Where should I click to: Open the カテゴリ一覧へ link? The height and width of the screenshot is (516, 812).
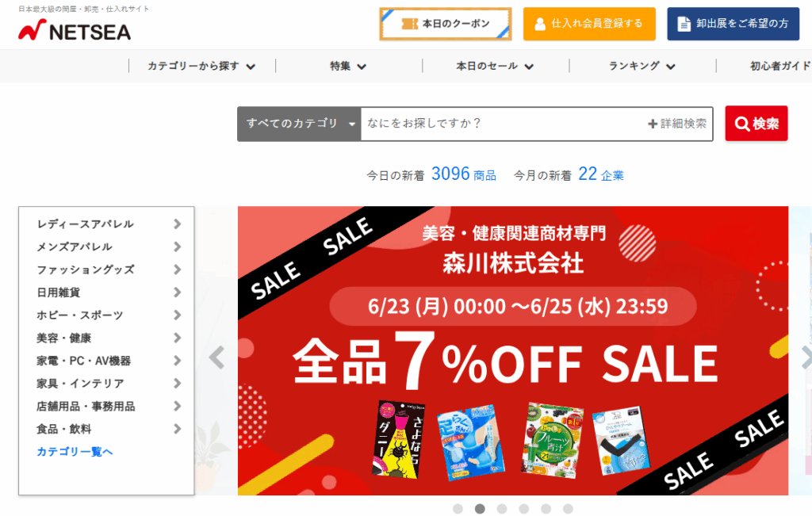pos(75,452)
